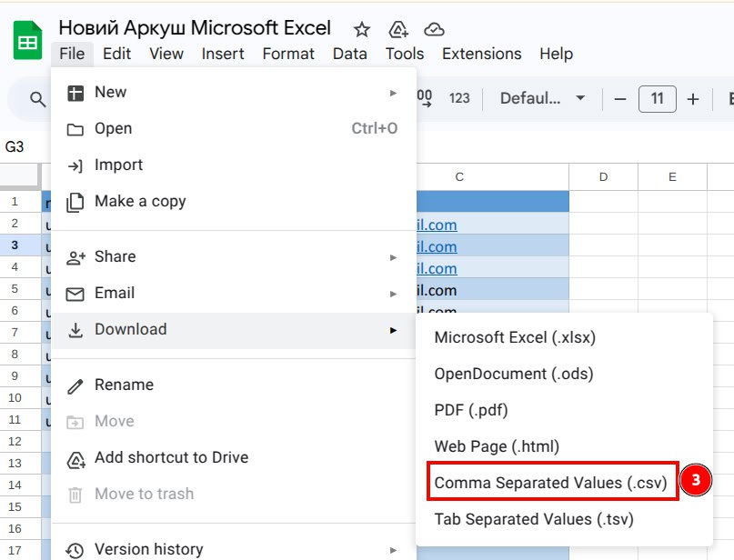Screen dimensions: 734x560
Task: Click the New spreadsheet icon in File menu
Action: coord(75,93)
